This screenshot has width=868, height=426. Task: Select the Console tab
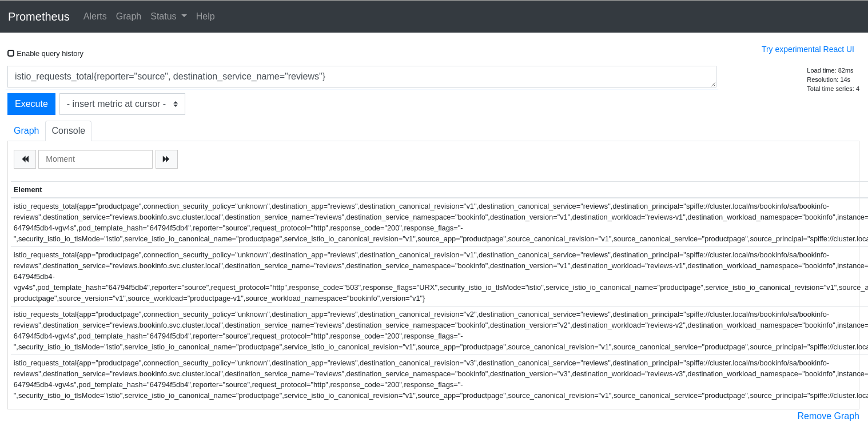click(68, 130)
